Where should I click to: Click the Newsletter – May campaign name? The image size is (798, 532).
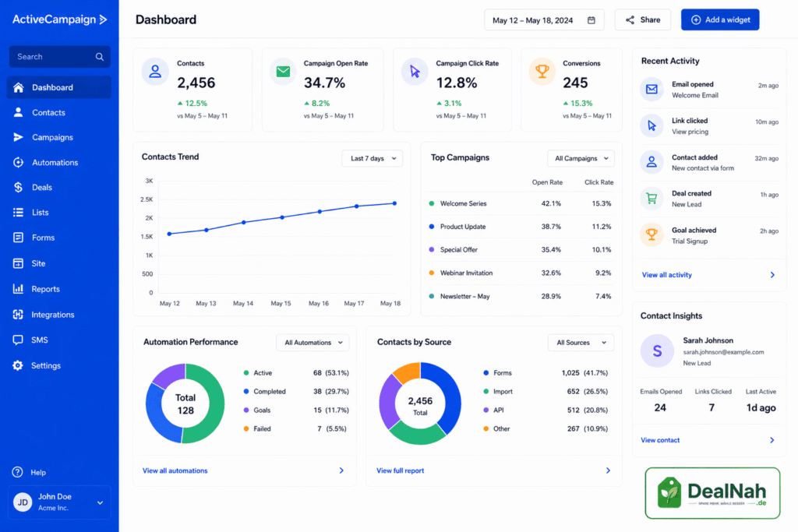464,296
